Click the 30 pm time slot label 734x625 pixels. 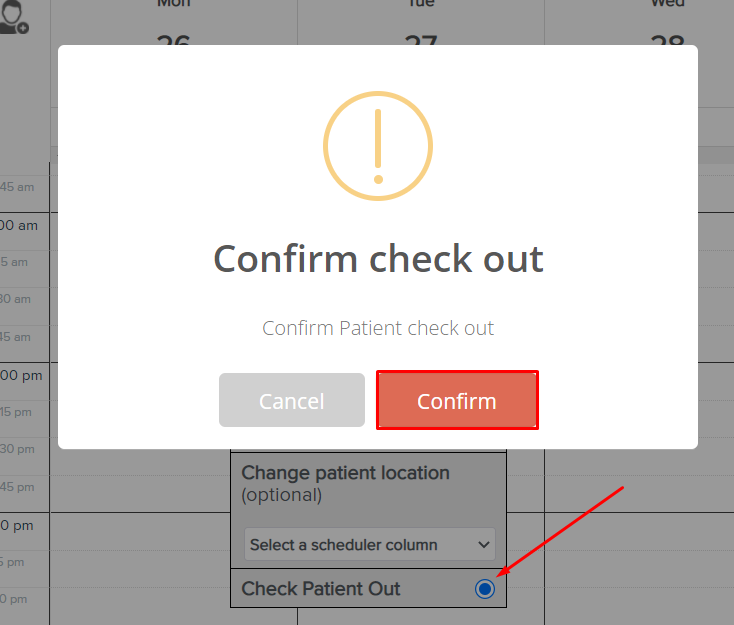pyautogui.click(x=17, y=449)
